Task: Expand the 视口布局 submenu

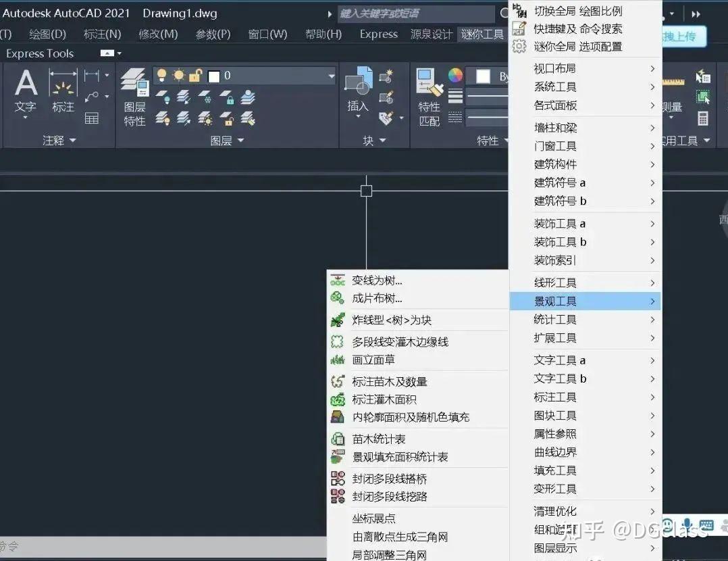Action: pos(585,68)
